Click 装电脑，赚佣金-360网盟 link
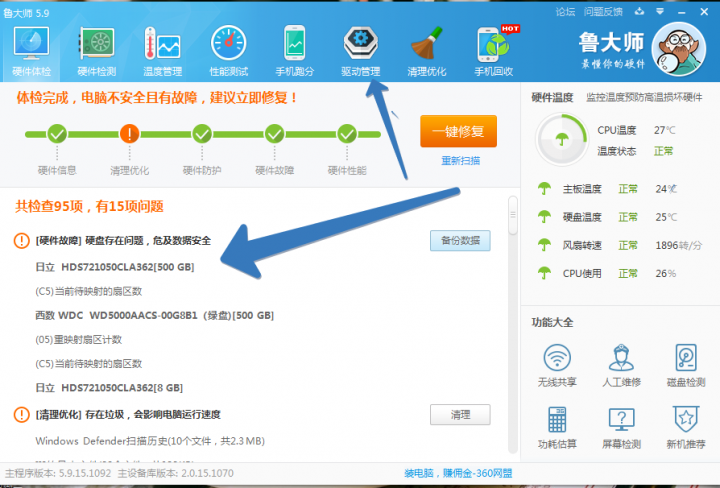This screenshot has width=720, height=488. pyautogui.click(x=458, y=473)
